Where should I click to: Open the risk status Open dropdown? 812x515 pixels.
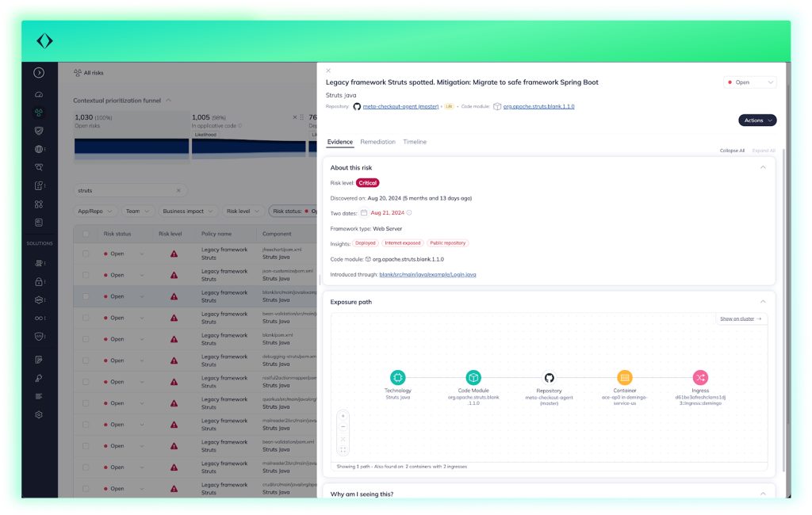749,82
